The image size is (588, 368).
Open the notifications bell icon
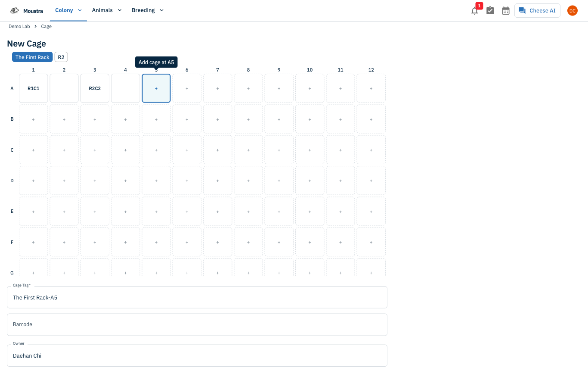[474, 11]
